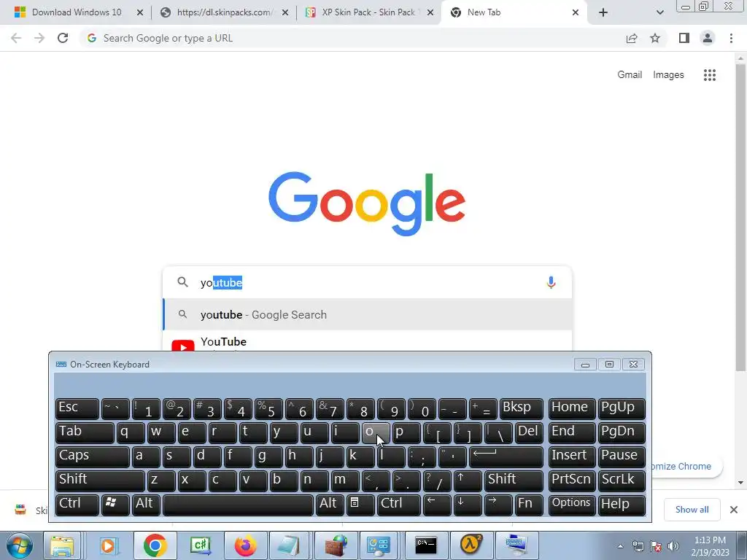Bookmark this tab with the star icon
The image size is (747, 560).
pos(655,38)
